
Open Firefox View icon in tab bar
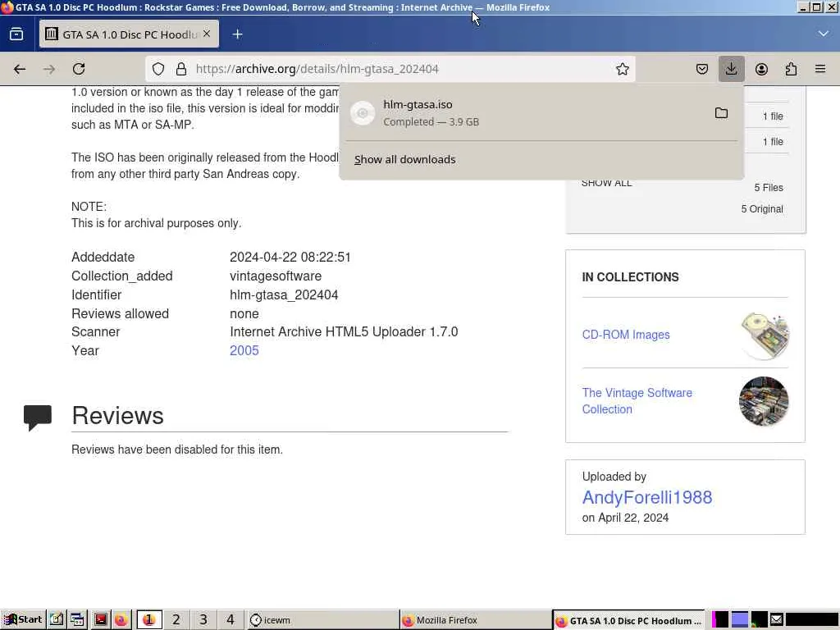tap(16, 34)
